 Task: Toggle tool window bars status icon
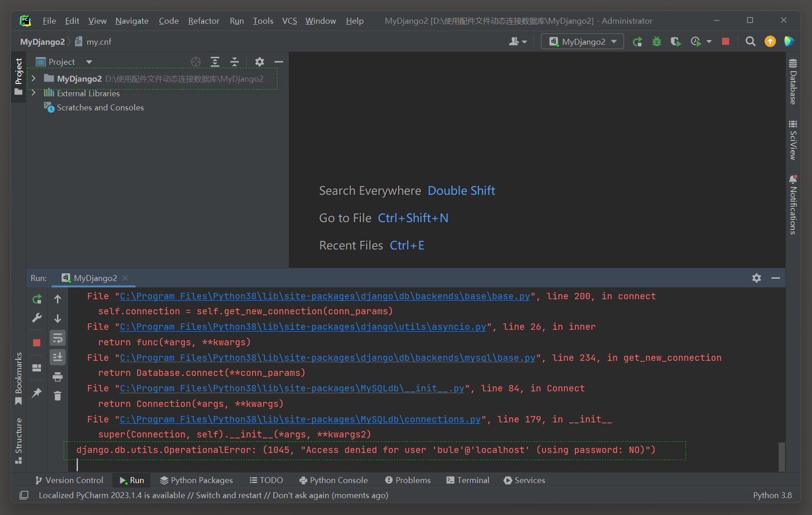[x=24, y=495]
